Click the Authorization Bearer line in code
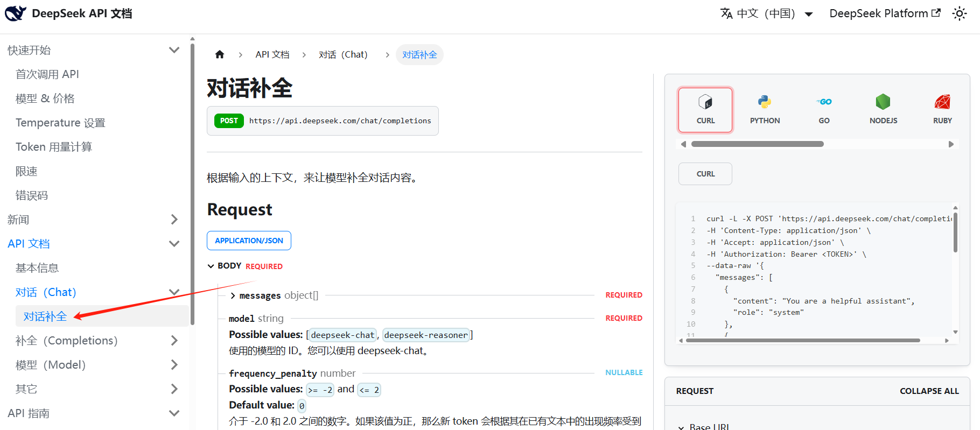The image size is (980, 430). click(786, 254)
